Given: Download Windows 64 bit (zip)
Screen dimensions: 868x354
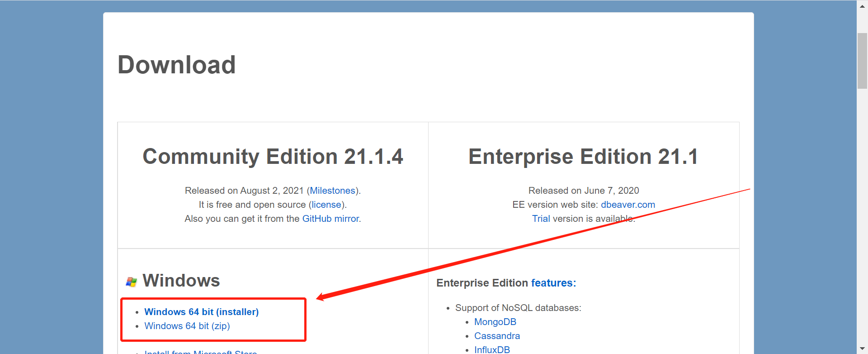Looking at the screenshot, I should click(x=187, y=326).
